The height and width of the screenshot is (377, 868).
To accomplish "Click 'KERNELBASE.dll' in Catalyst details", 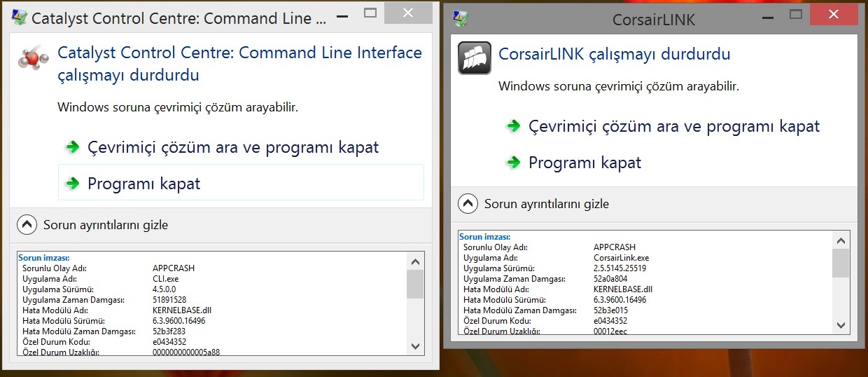I will (x=182, y=310).
